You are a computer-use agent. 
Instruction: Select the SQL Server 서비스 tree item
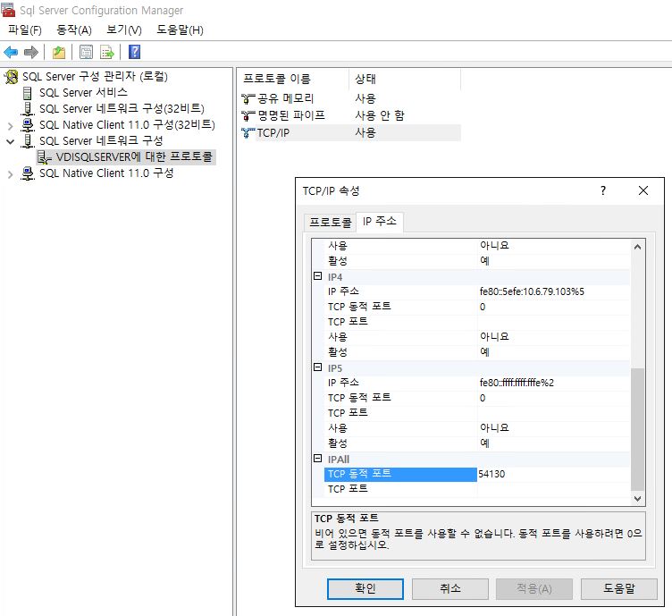click(84, 93)
